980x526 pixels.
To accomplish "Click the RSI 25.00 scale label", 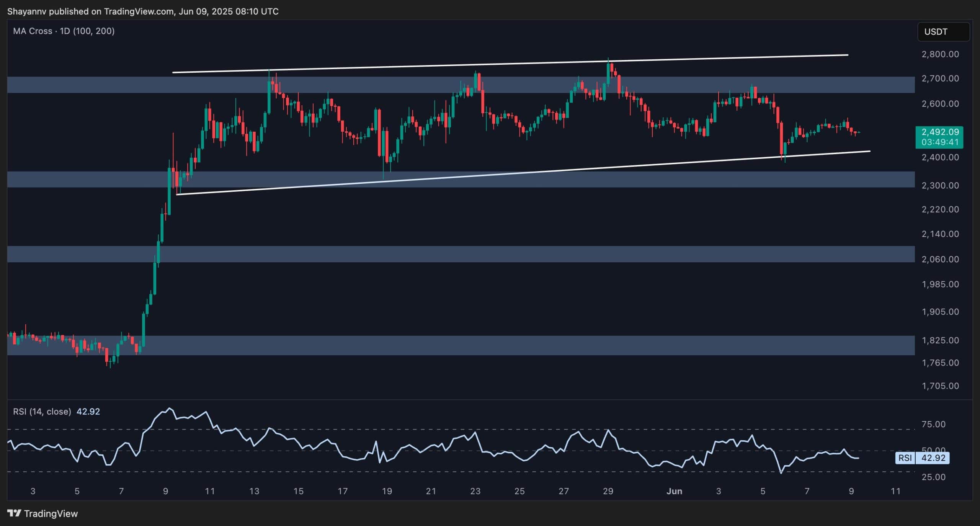I will click(933, 477).
